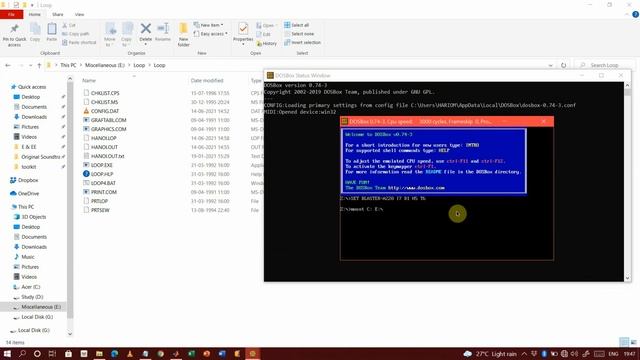Open the File ribbon tab
The width and height of the screenshot is (640, 360).
[11, 15]
